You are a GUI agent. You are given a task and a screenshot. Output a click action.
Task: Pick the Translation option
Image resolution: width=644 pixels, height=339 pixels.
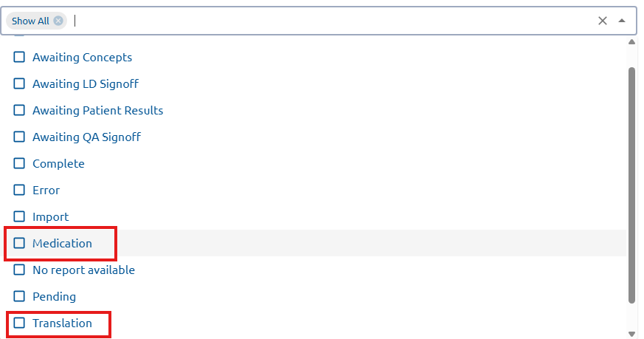tap(62, 323)
